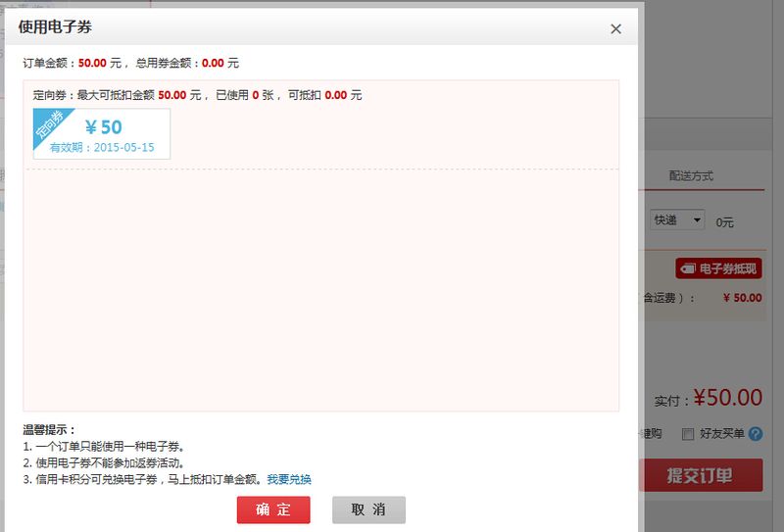Switch to the 配送方式 tab

click(x=691, y=176)
